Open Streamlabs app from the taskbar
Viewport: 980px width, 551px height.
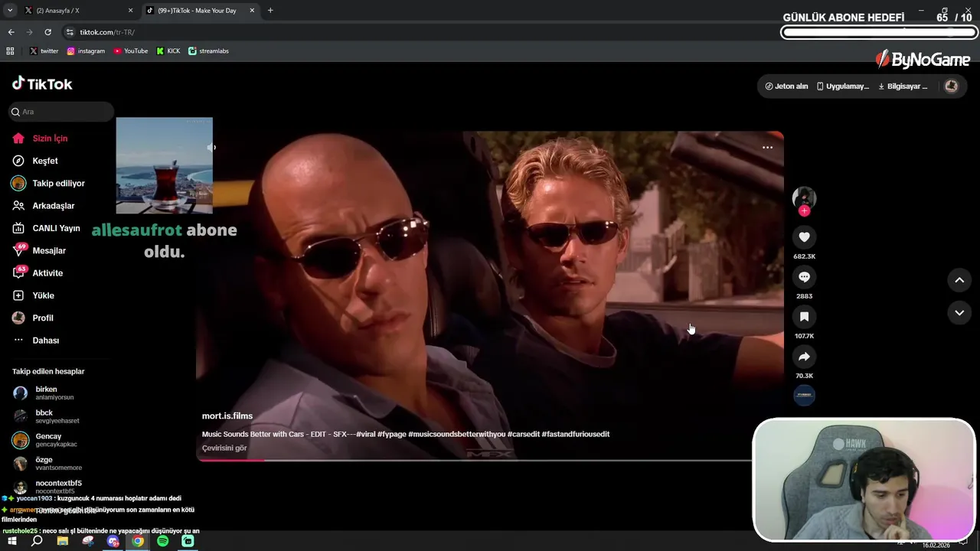coord(188,541)
